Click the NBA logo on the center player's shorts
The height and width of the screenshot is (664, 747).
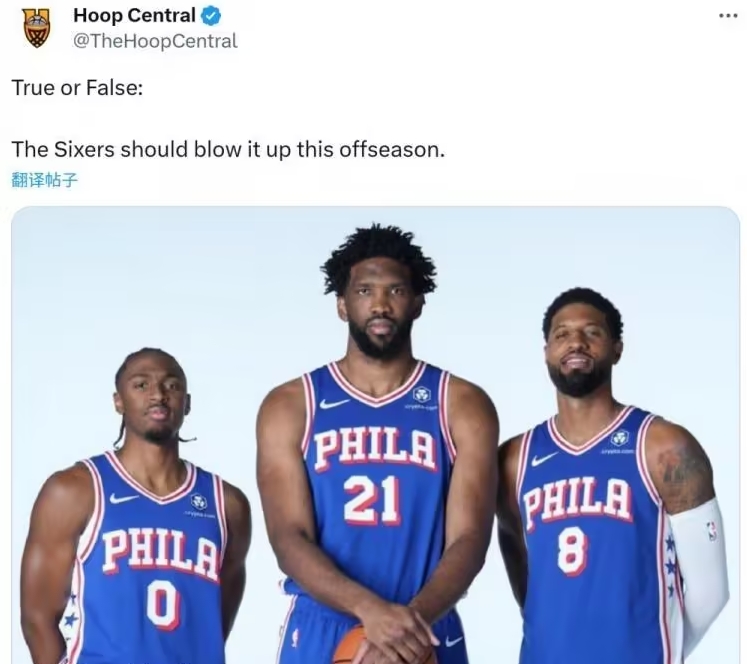click(x=296, y=637)
